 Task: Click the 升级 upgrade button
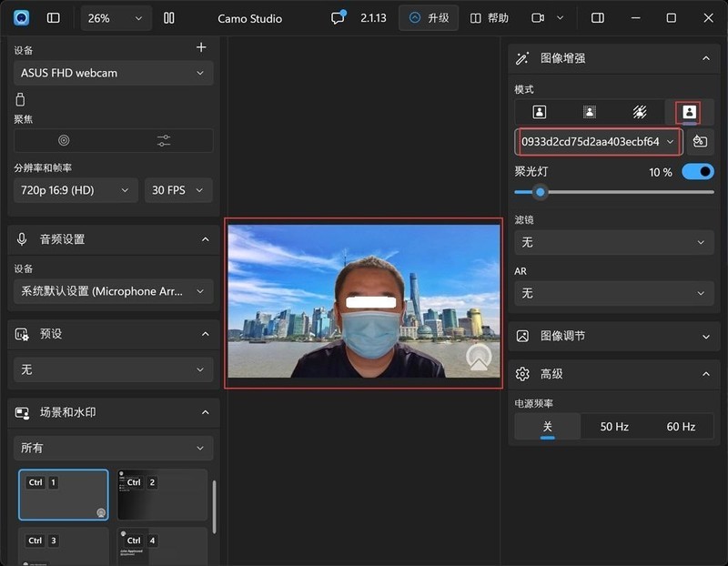[x=429, y=18]
